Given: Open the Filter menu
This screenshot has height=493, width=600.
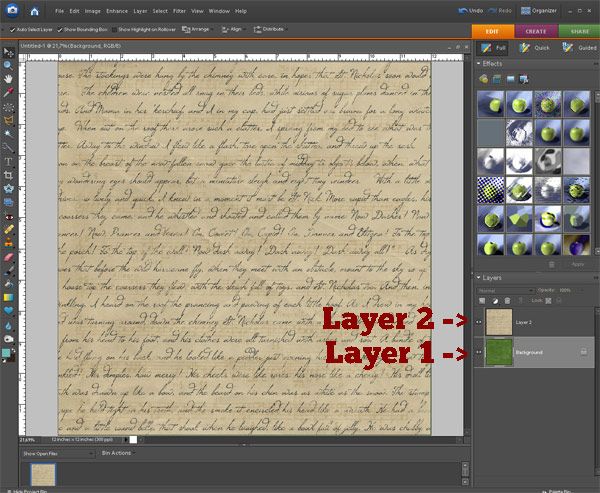Looking at the screenshot, I should (x=179, y=11).
